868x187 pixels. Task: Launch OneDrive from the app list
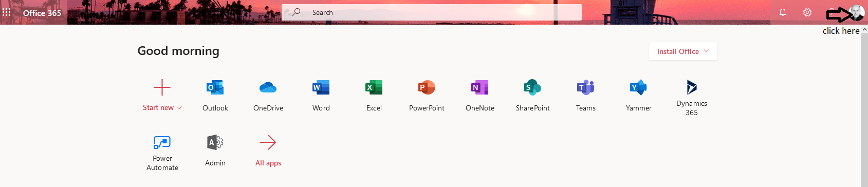[x=268, y=96]
